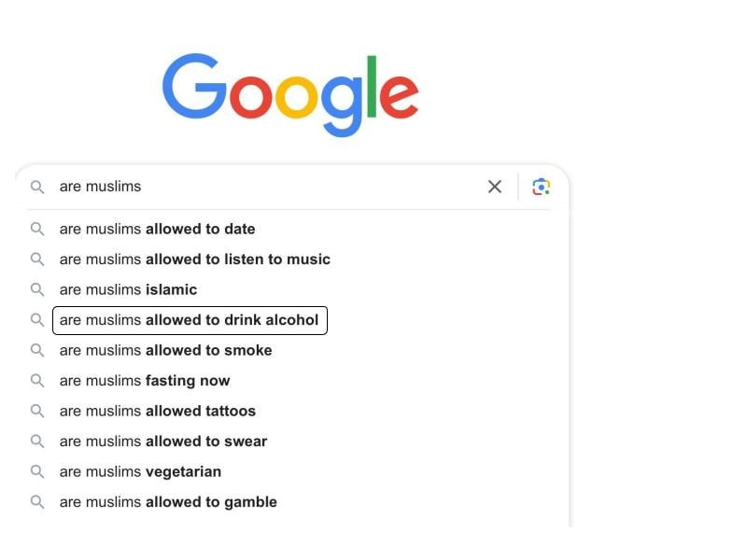Select suggestion 'are muslims allowed to date'
This screenshot has height=560, width=747.
[157, 229]
